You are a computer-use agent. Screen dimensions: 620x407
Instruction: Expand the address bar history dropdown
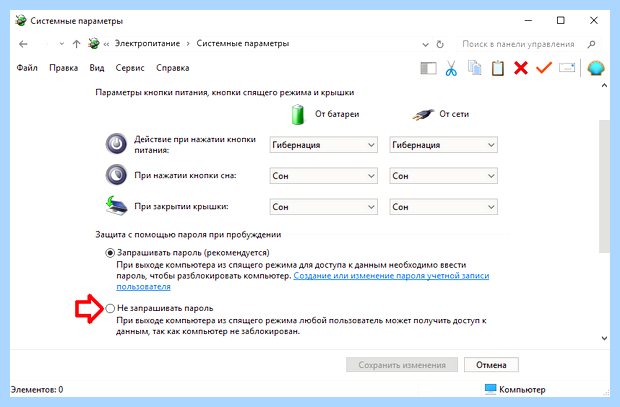(425, 44)
